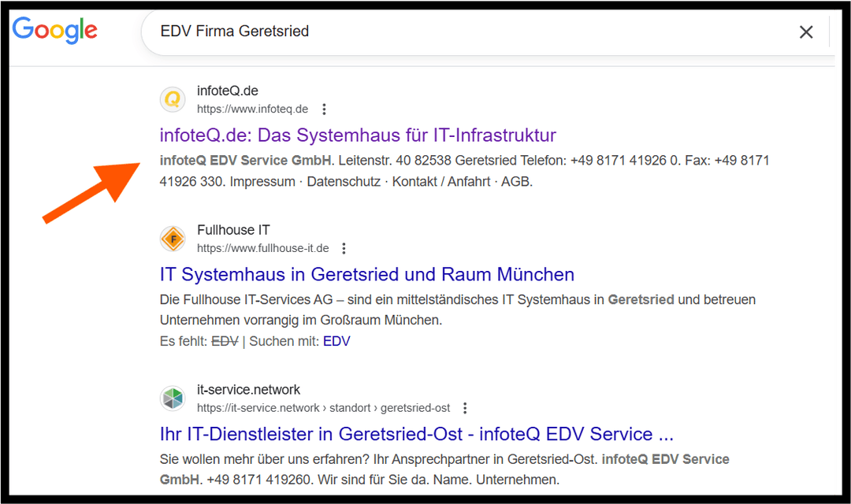Click the https://www.infoteq.de URL text
The height and width of the screenshot is (504, 851).
(x=252, y=109)
